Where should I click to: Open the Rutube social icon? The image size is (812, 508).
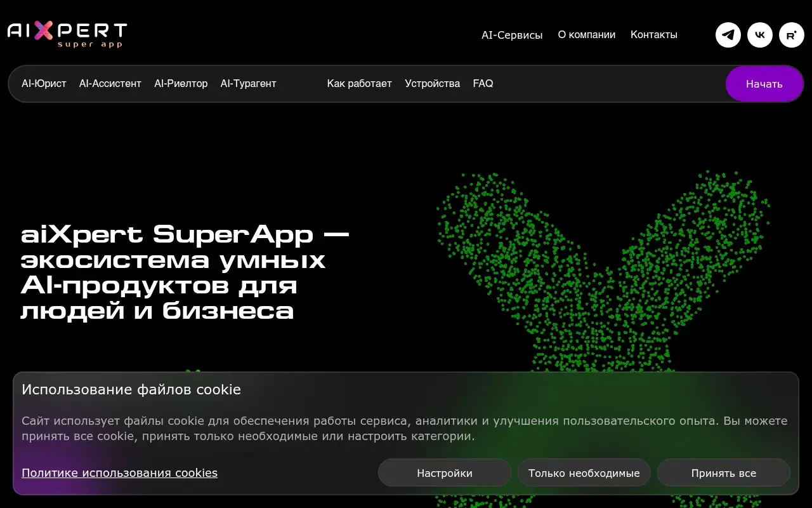[x=792, y=35]
